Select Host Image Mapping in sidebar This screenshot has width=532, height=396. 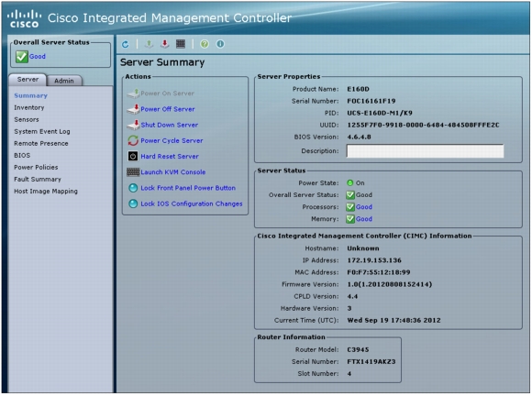[x=46, y=192]
